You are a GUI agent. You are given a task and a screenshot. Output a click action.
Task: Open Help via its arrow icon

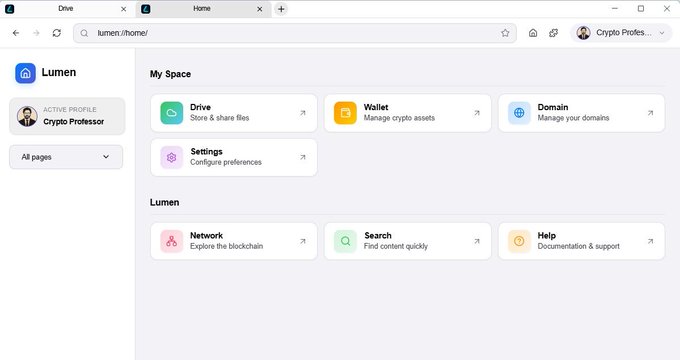coord(650,241)
